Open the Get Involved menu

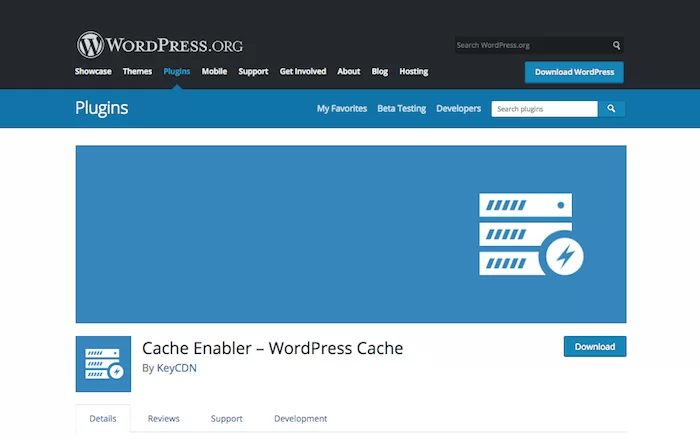coord(303,72)
